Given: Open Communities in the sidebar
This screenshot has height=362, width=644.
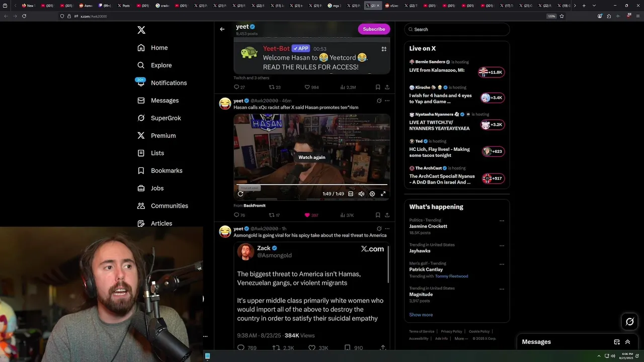Looking at the screenshot, I should click(x=163, y=206).
